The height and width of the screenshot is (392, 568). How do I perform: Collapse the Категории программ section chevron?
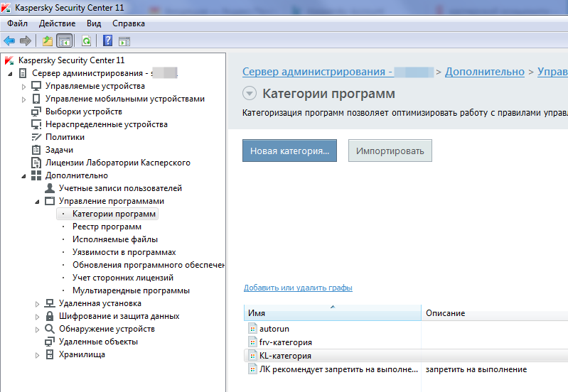pyautogui.click(x=249, y=94)
